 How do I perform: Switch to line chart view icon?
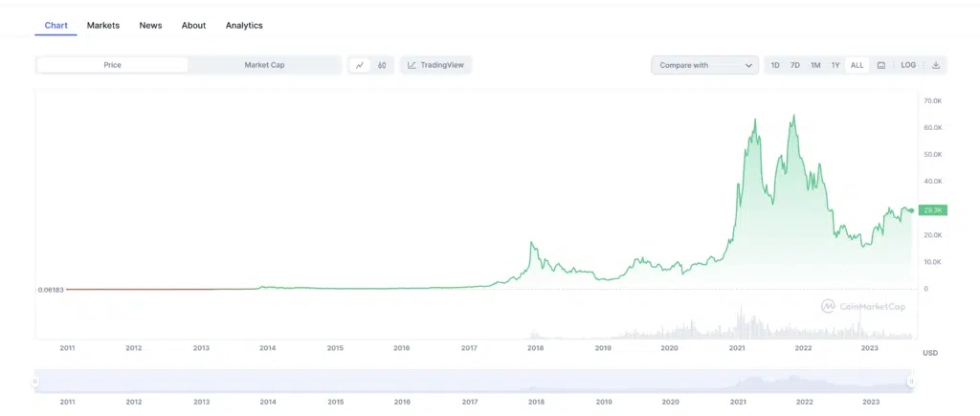[x=360, y=65]
